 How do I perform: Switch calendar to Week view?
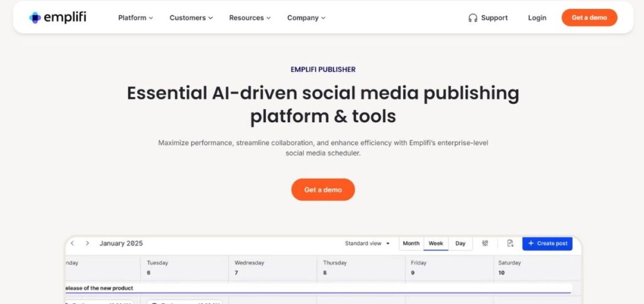436,243
